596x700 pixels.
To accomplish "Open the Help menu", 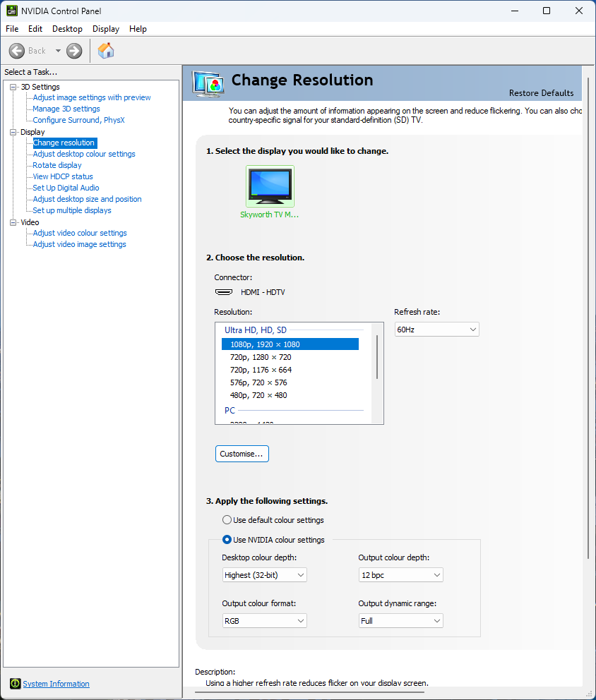I will click(x=138, y=28).
